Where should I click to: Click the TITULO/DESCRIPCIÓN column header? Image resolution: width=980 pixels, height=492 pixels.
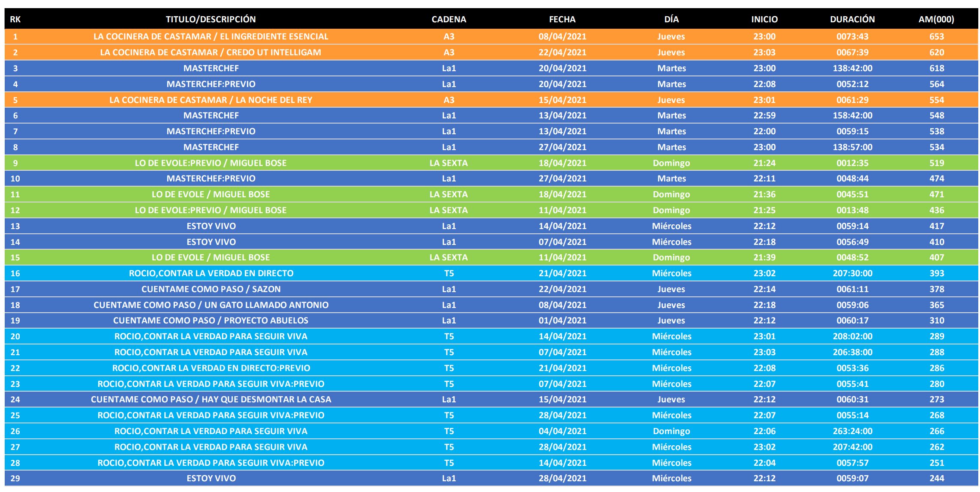pos(210,19)
